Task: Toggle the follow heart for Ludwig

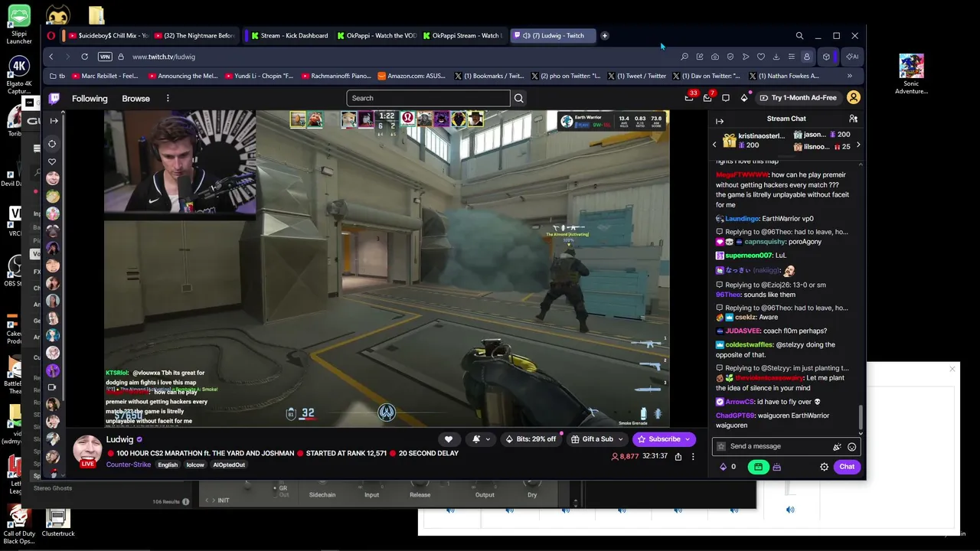Action: pyautogui.click(x=449, y=439)
